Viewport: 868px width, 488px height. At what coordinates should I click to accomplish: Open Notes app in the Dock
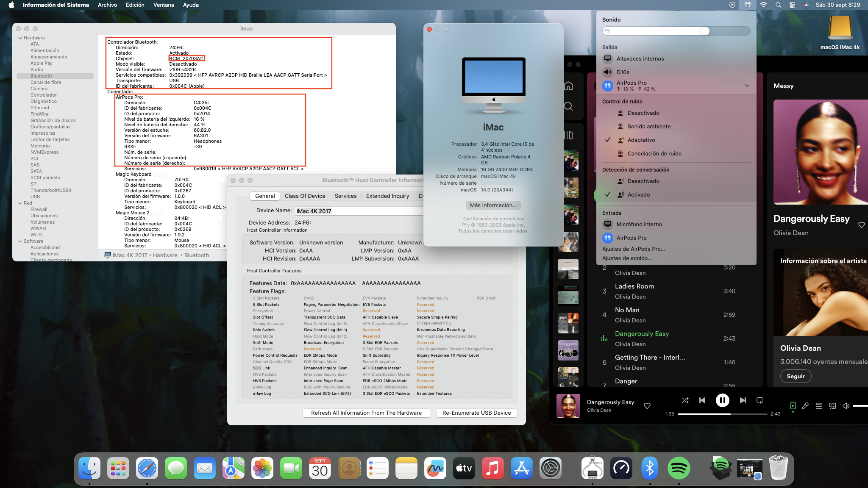pos(406,468)
